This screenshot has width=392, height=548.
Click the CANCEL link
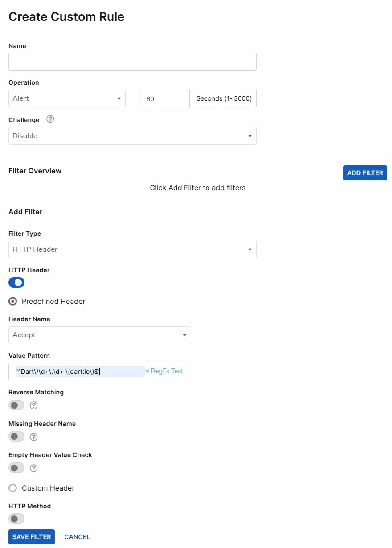77,537
